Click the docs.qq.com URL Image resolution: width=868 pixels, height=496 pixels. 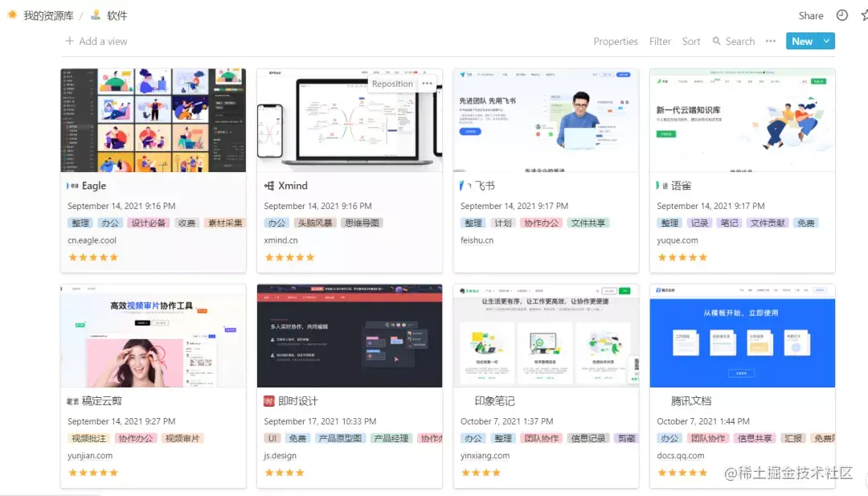[x=681, y=456]
